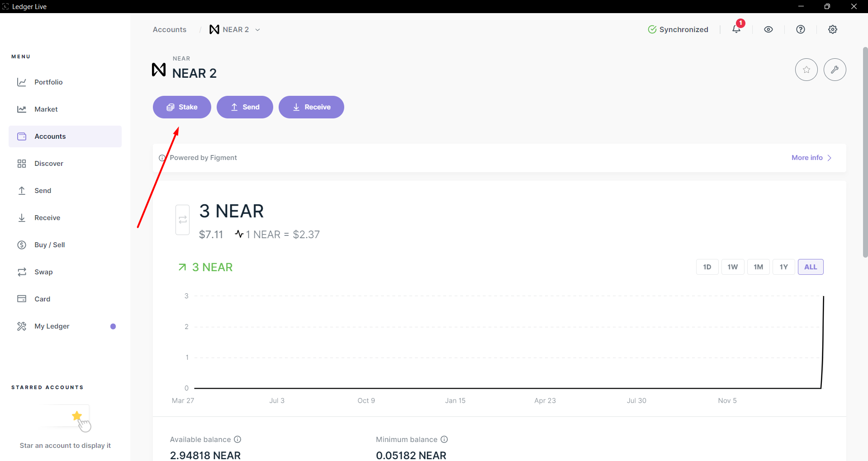Open the Discover section
This screenshot has width=868, height=461.
click(x=49, y=163)
